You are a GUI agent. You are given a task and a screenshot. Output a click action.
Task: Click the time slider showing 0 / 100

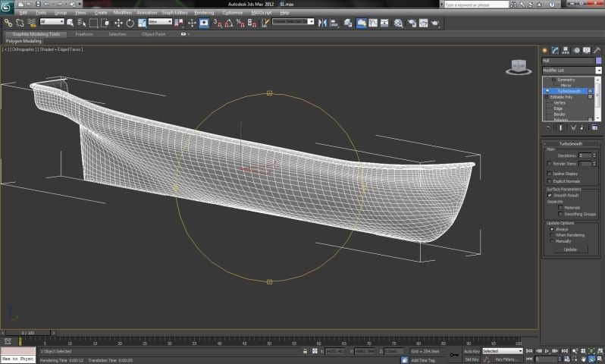(28, 333)
